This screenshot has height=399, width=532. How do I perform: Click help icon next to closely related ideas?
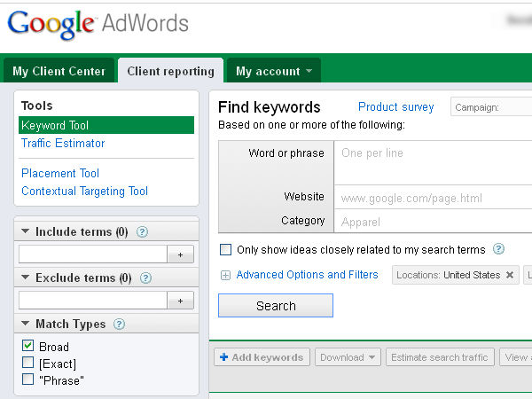point(498,249)
